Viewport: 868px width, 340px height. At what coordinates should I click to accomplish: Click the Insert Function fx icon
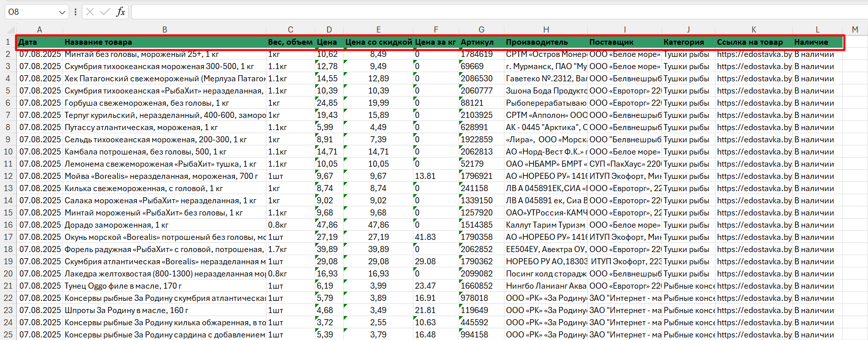[121, 12]
